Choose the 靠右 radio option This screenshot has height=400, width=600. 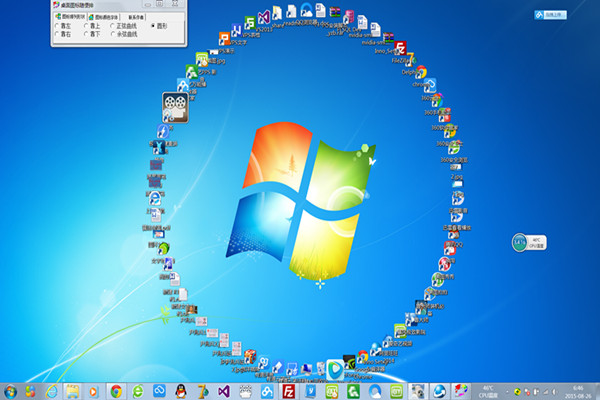pos(63,34)
